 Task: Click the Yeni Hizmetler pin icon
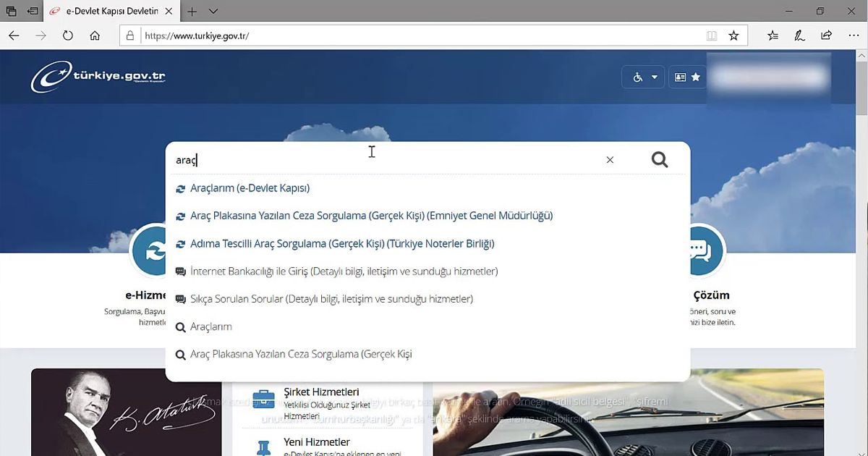265,444
